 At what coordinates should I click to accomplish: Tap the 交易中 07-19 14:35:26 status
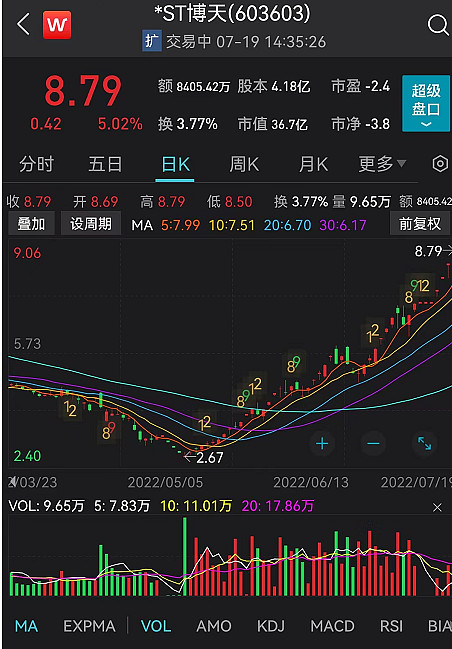(246, 41)
